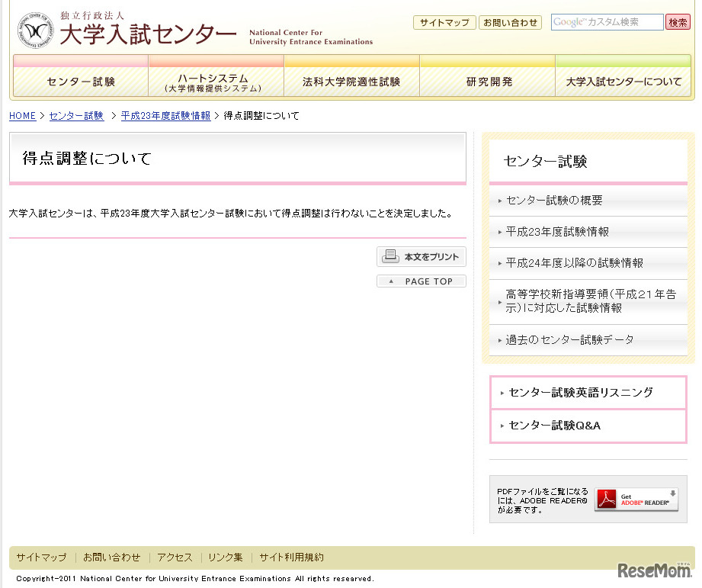Open センター試験の概要 in sidebar
Image resolution: width=702 pixels, height=588 pixels.
click(554, 201)
